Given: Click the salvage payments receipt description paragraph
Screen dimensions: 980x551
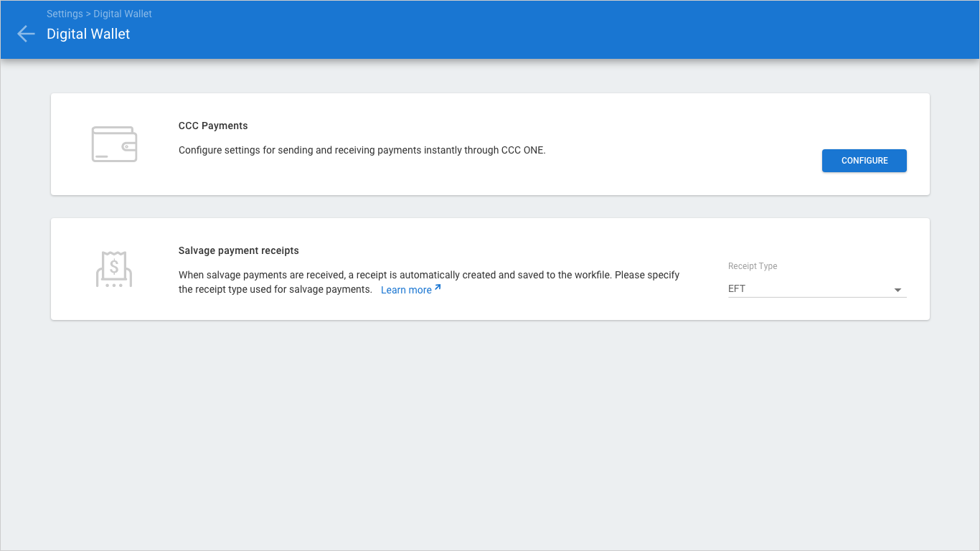Looking at the screenshot, I should (428, 275).
